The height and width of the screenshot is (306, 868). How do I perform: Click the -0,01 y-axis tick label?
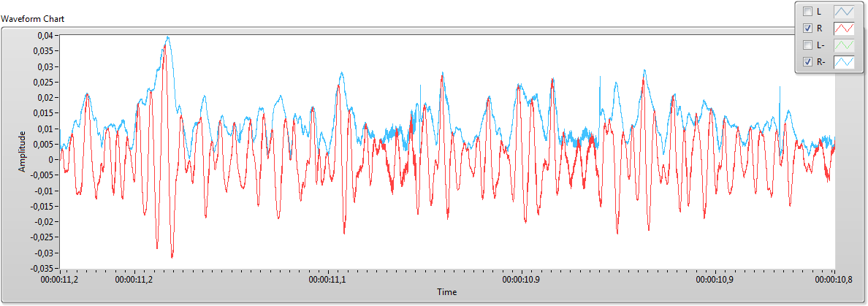pos(45,191)
